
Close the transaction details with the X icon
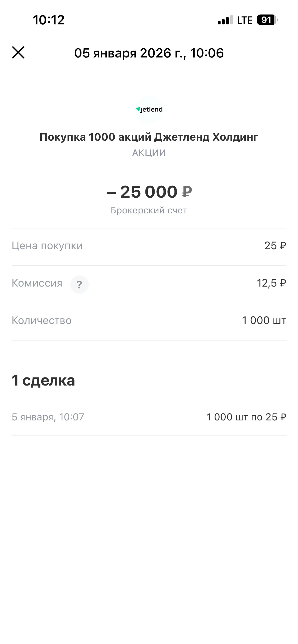pos(18,53)
